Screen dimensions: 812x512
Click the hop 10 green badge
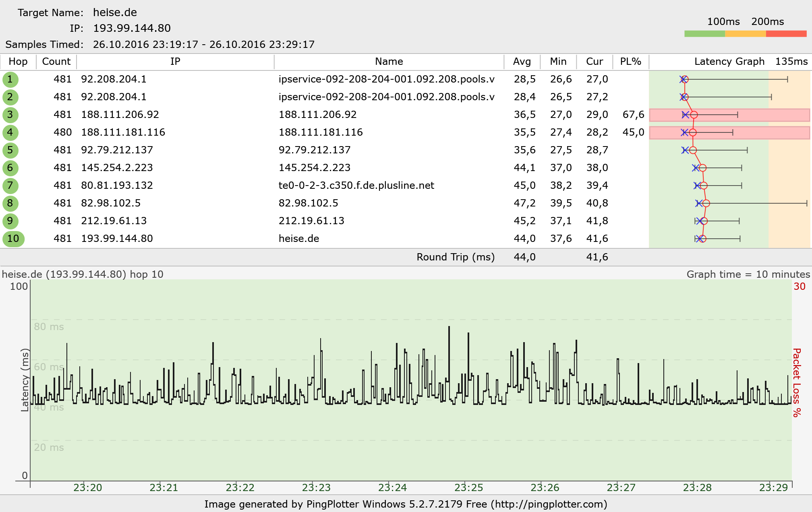point(13,239)
